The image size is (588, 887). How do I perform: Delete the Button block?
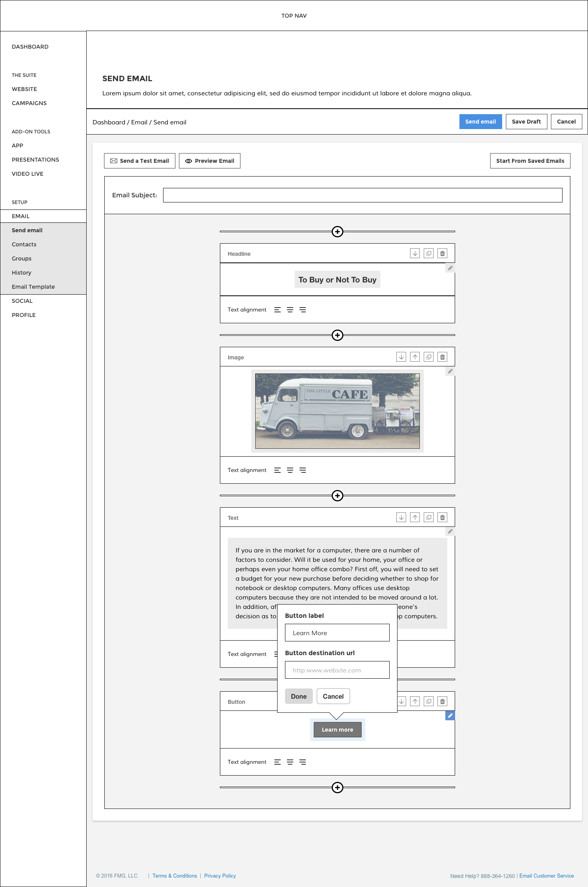pyautogui.click(x=442, y=701)
